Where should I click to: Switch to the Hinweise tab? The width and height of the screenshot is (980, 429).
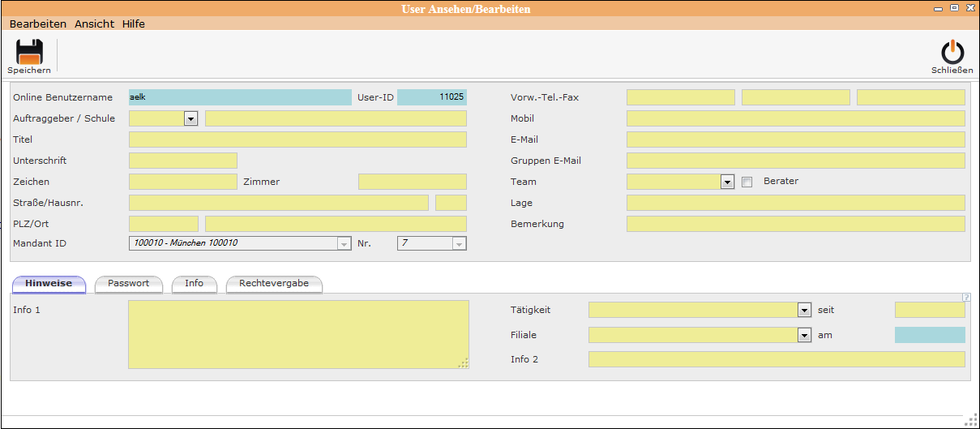(x=49, y=284)
